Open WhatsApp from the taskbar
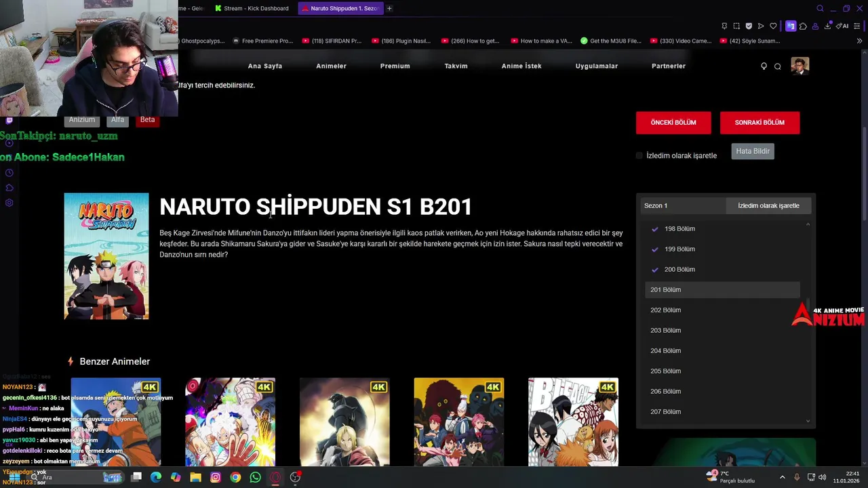 [255, 477]
